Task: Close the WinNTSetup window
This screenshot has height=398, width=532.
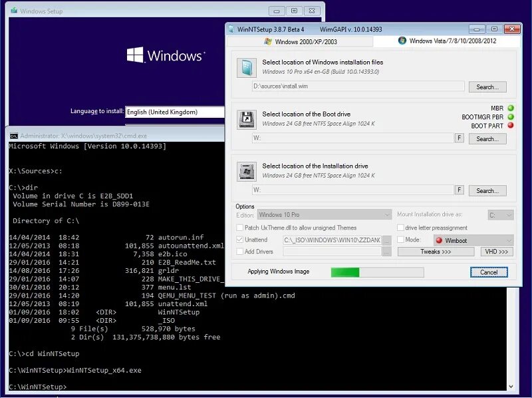Action: click(x=512, y=29)
